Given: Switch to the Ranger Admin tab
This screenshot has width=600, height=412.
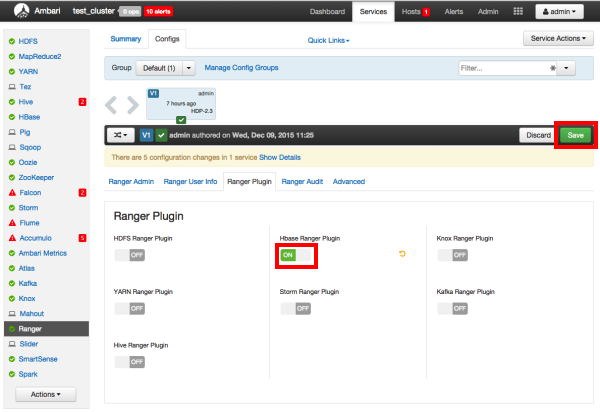Looking at the screenshot, I should (x=131, y=182).
